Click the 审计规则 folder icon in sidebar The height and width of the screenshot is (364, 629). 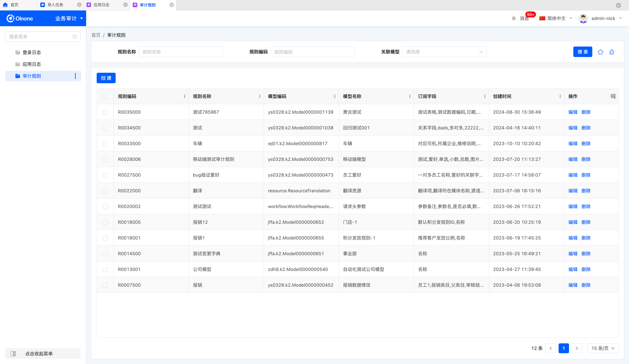pyautogui.click(x=18, y=76)
